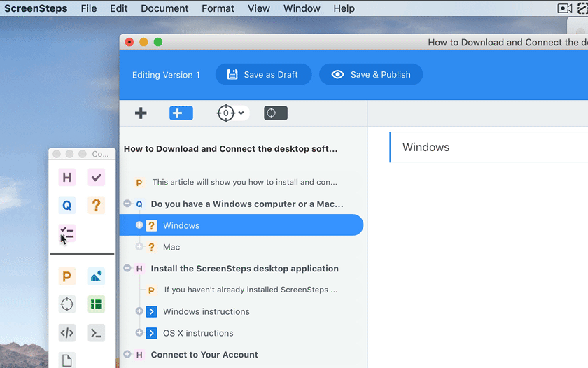Expand the OS X instructions foldable section

tap(139, 332)
